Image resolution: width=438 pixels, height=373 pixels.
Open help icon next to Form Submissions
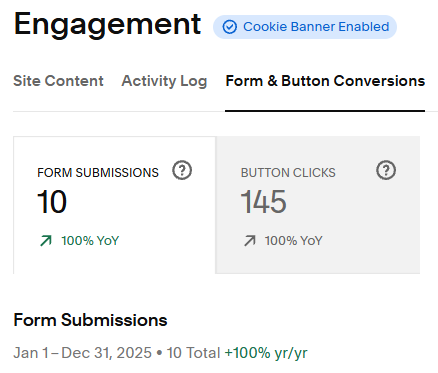point(182,170)
